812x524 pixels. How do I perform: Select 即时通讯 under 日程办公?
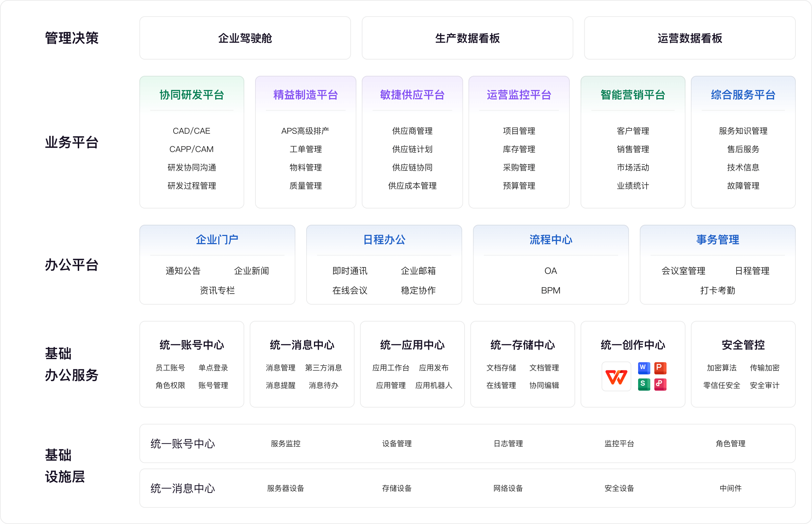click(x=350, y=271)
